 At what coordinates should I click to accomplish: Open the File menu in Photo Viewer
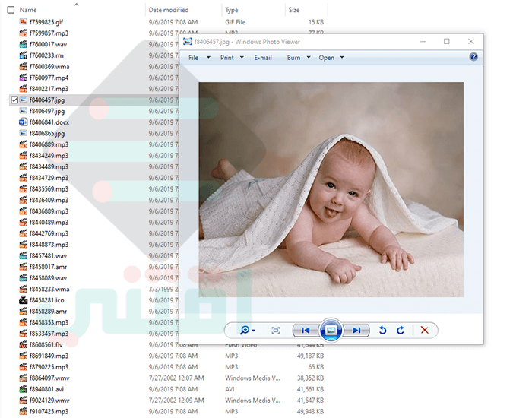pos(193,58)
